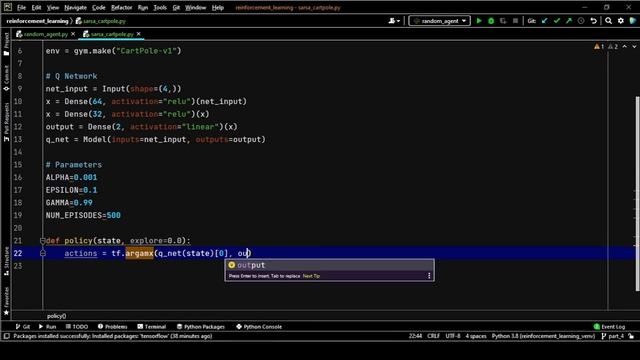
Task: Open the Terminal tool window
Action: tap(152, 327)
